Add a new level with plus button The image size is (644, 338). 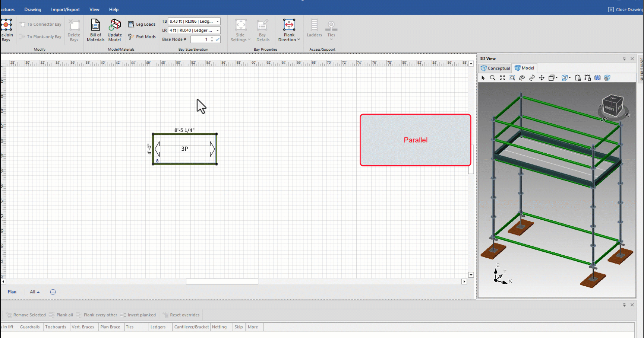click(x=53, y=292)
